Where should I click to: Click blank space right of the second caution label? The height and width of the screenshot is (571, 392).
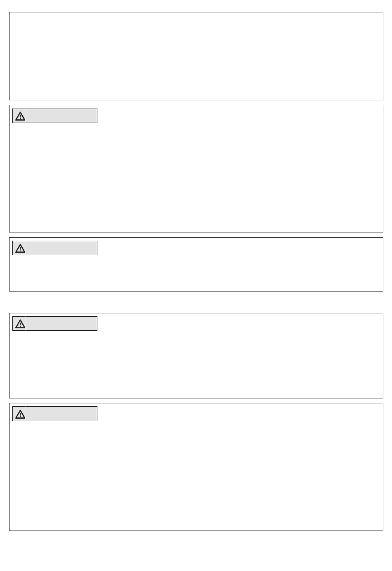[239, 248]
